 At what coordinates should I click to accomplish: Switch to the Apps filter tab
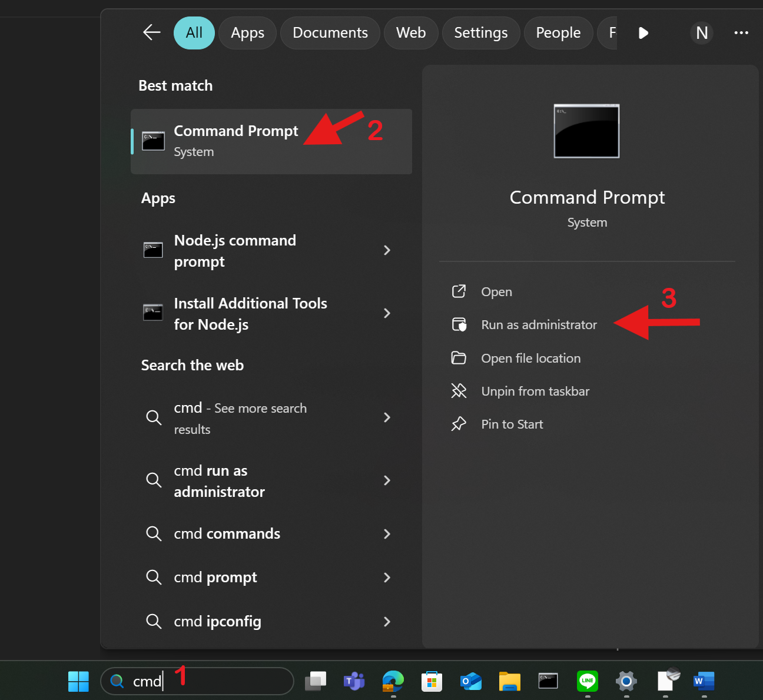tap(247, 33)
